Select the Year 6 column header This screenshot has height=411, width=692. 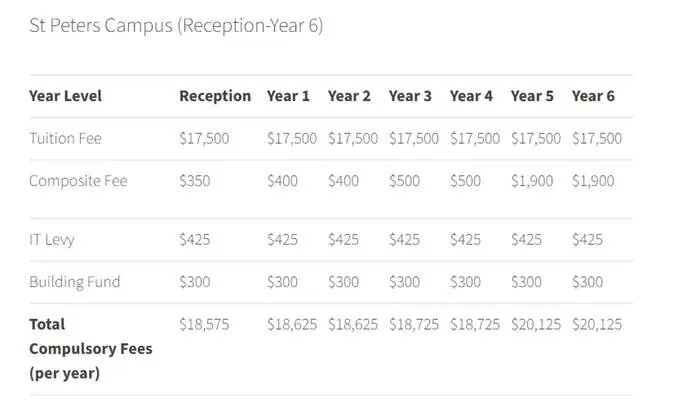(593, 96)
